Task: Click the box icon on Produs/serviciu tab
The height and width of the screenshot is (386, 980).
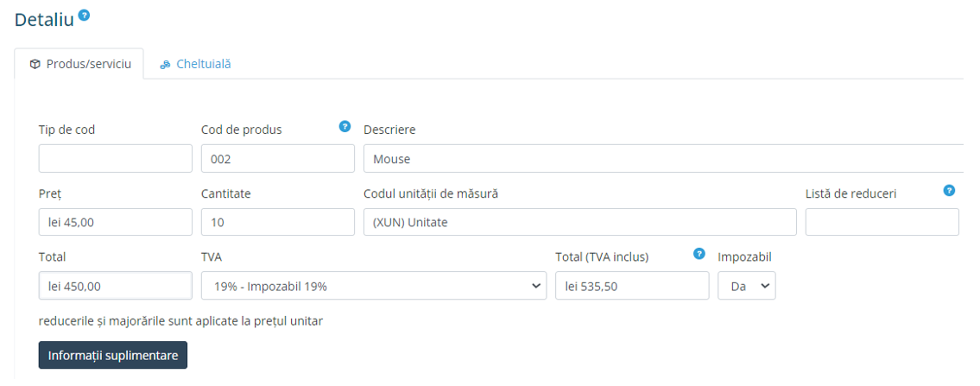Action: pyautogui.click(x=35, y=64)
